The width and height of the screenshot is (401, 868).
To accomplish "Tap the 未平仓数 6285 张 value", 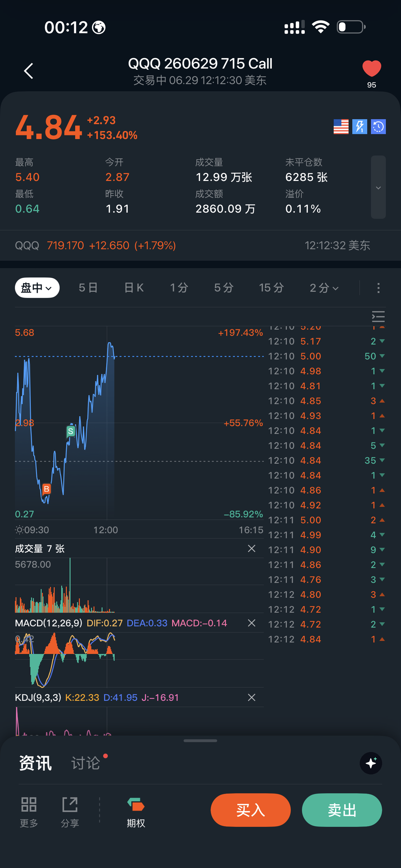I will coord(306,177).
